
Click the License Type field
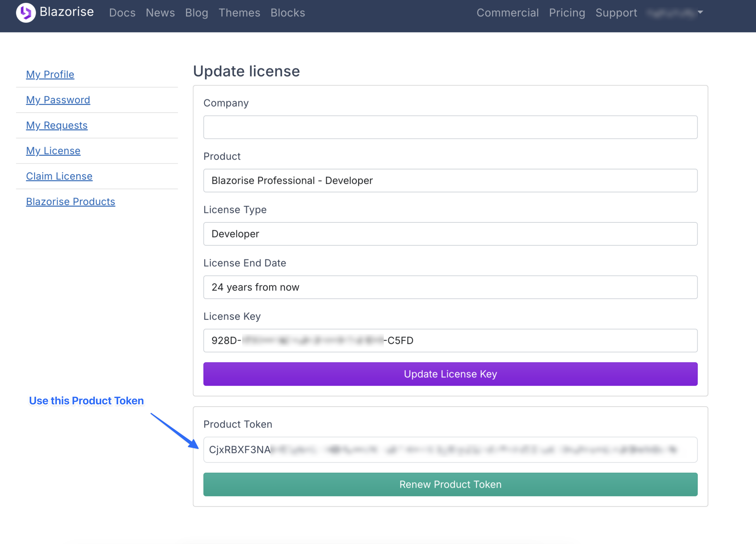click(450, 234)
